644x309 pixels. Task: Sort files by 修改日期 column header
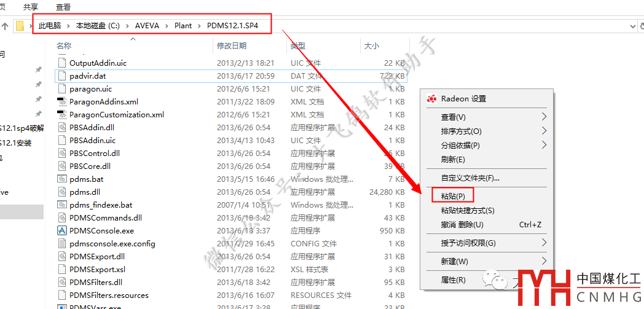click(x=231, y=46)
